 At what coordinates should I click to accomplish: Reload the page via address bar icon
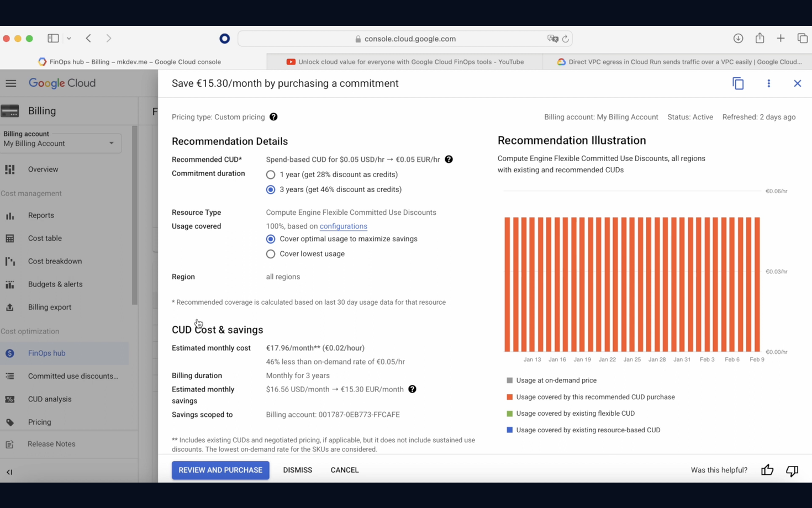565,39
